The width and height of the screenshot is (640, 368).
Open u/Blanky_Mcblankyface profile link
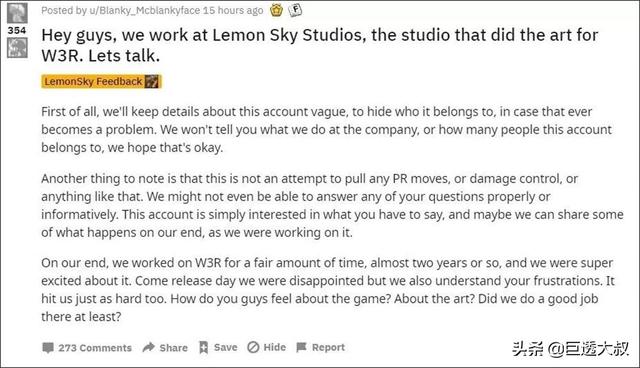145,10
